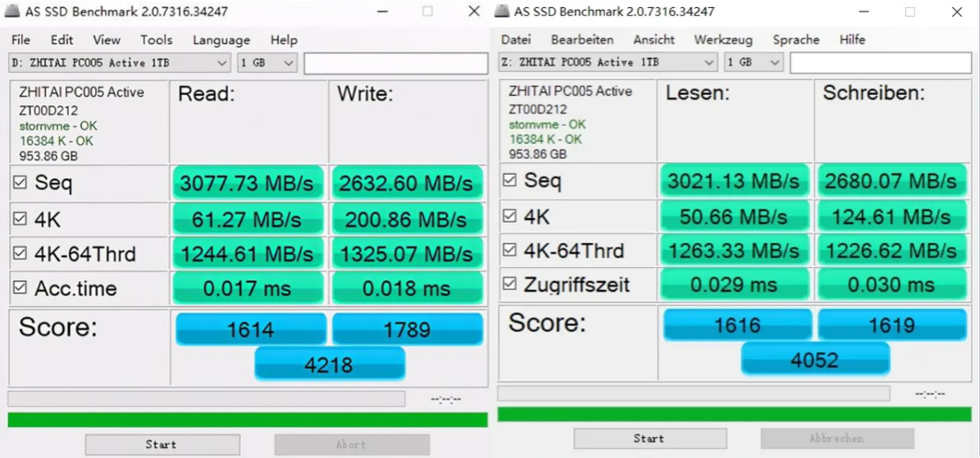The height and width of the screenshot is (458, 980).
Task: Expand the Z: ZHITAI drive dropdown
Action: point(607,62)
